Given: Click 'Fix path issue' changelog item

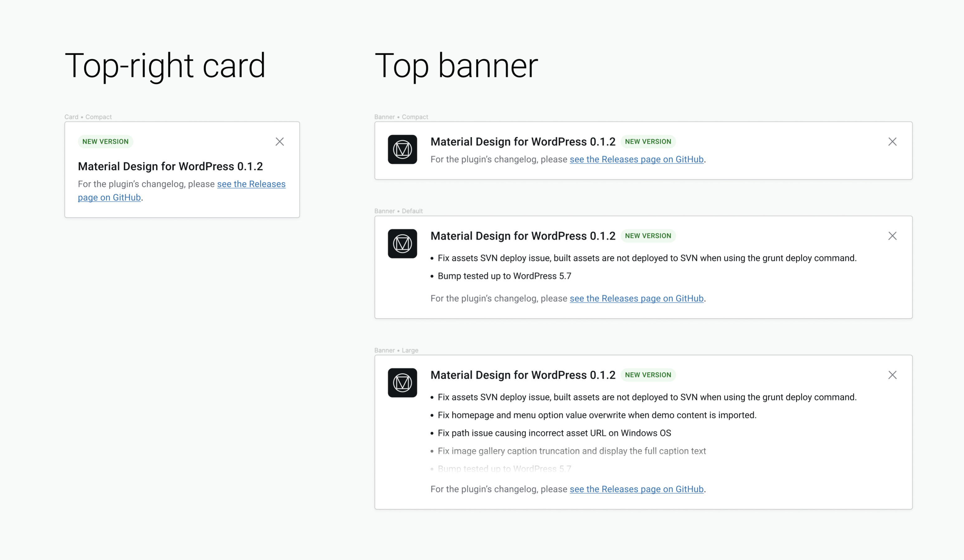Looking at the screenshot, I should (554, 433).
